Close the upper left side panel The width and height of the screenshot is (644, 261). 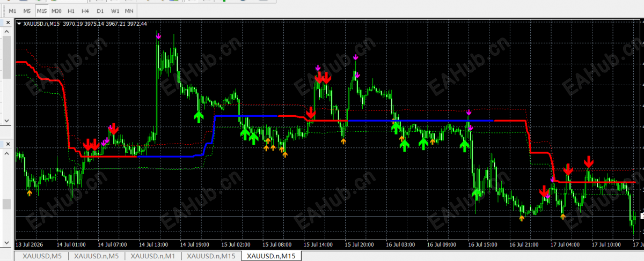8,23
